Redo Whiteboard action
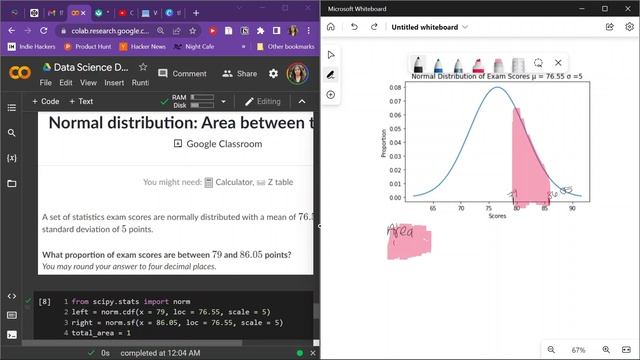The height and width of the screenshot is (360, 640). point(374,27)
